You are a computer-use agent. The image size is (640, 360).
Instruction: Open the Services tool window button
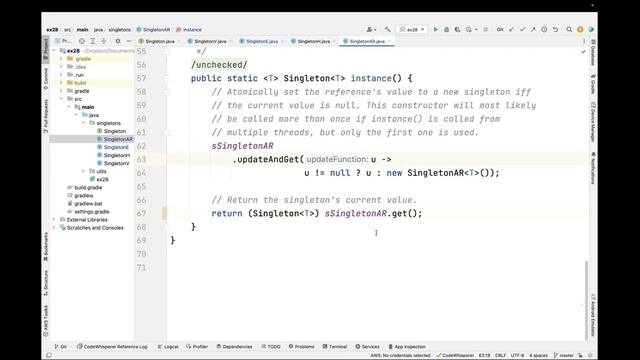coord(367,347)
